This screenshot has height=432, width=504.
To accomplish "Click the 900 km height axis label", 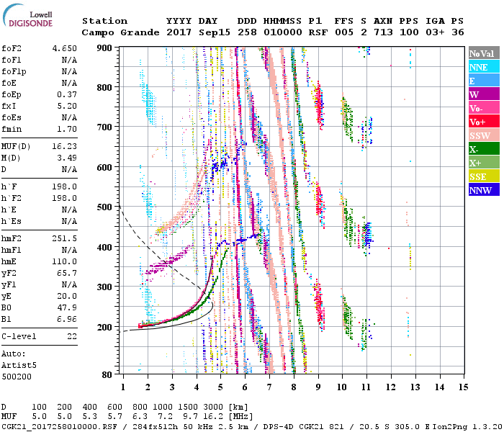I will [104, 48].
